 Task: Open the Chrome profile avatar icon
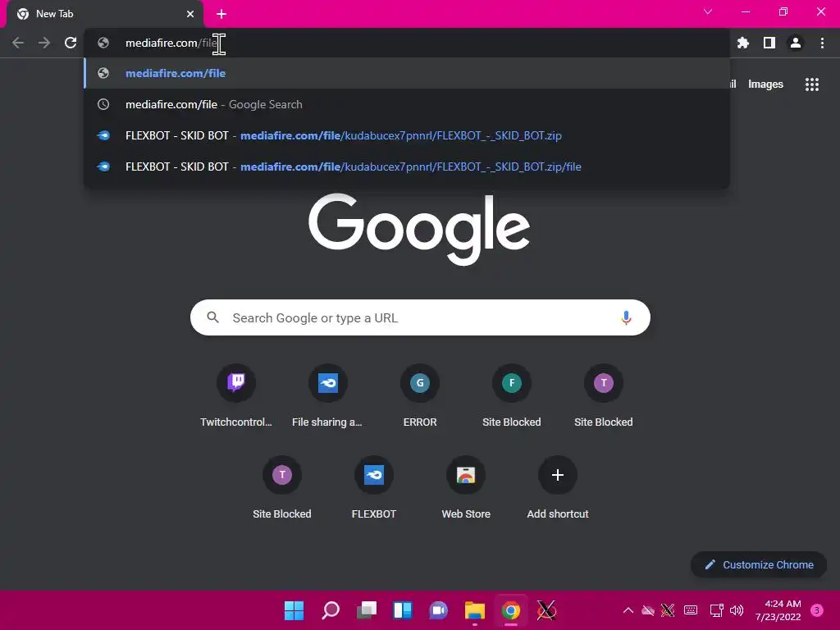(x=796, y=43)
